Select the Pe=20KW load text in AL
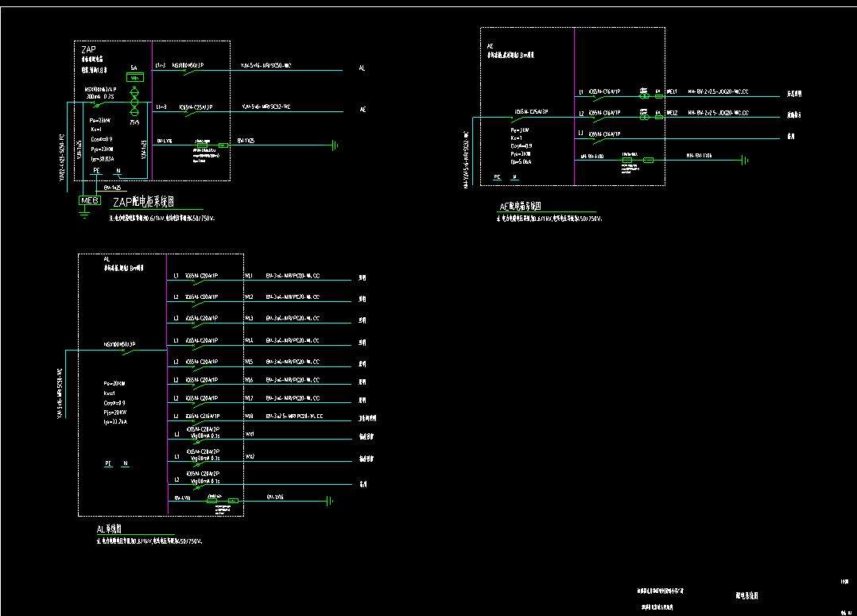Image resolution: width=857 pixels, height=616 pixels. coord(114,383)
